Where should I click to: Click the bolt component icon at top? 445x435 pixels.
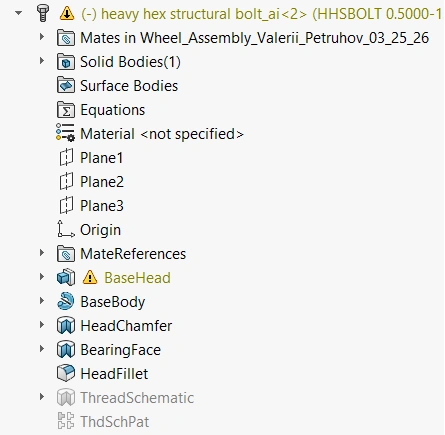43,14
